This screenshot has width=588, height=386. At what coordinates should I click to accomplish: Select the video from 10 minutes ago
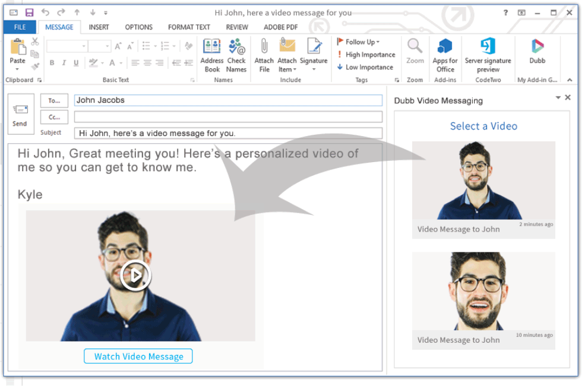point(483,300)
